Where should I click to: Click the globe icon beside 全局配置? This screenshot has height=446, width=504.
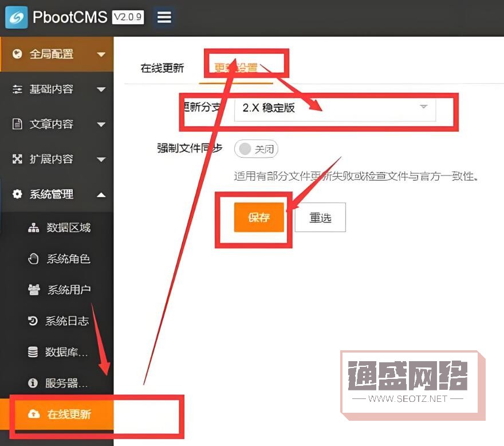point(18,54)
